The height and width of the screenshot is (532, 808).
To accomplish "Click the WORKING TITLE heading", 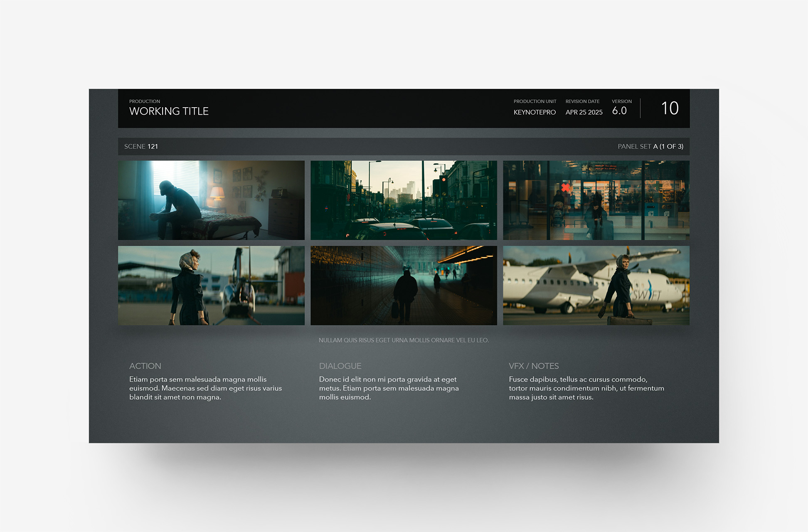I will pos(169,111).
